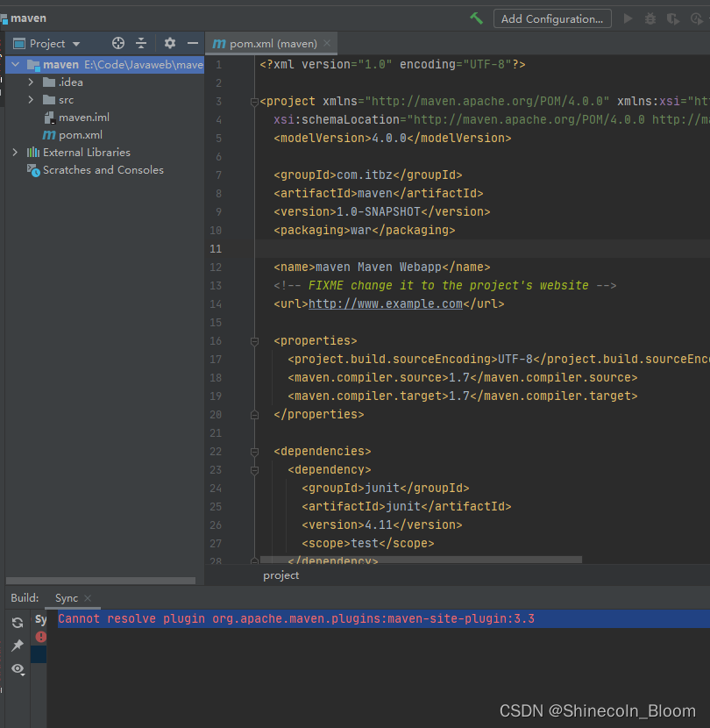The height and width of the screenshot is (728, 710).
Task: Collapse the maven root project node
Action: point(16,65)
